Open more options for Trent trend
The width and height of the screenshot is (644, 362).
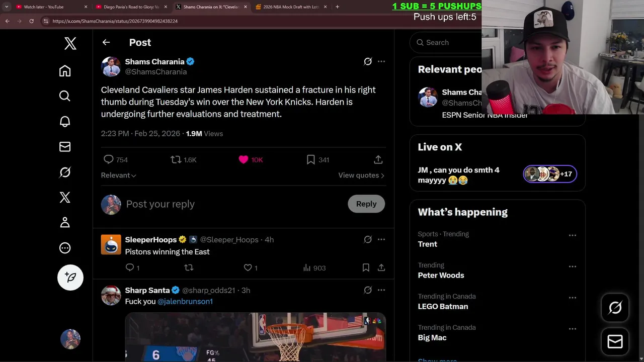tap(573, 235)
